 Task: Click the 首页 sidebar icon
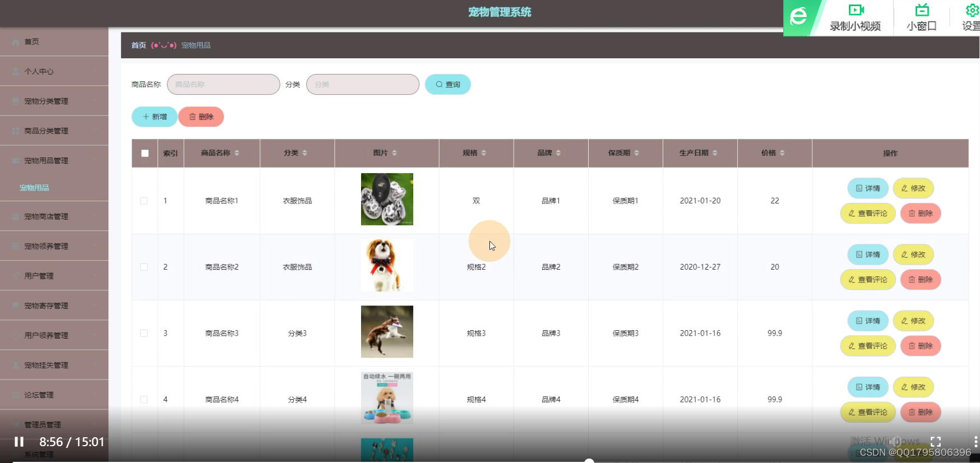16,42
